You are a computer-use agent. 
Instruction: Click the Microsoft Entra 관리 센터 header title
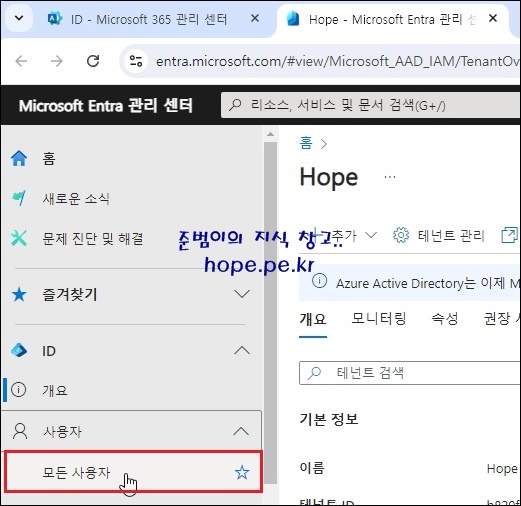tap(105, 106)
